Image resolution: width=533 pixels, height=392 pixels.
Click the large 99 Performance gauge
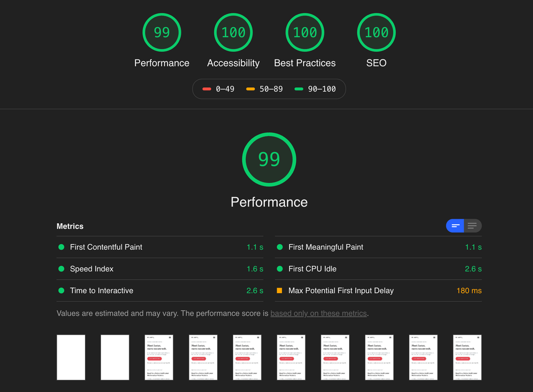(269, 159)
